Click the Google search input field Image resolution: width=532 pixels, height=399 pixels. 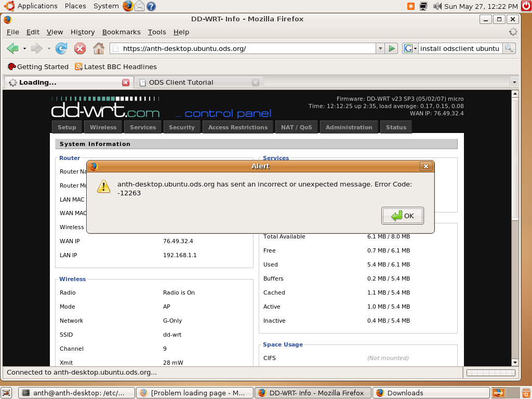pos(460,48)
